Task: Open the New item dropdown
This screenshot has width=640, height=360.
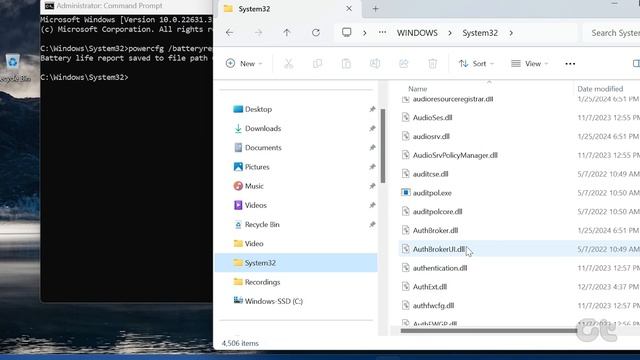Action: 244,64
